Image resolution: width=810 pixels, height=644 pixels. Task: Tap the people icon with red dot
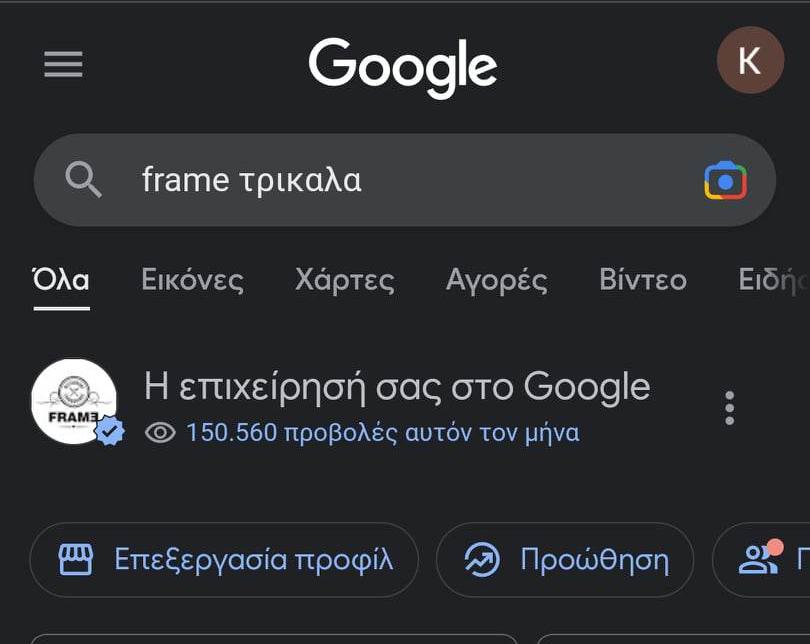760,558
